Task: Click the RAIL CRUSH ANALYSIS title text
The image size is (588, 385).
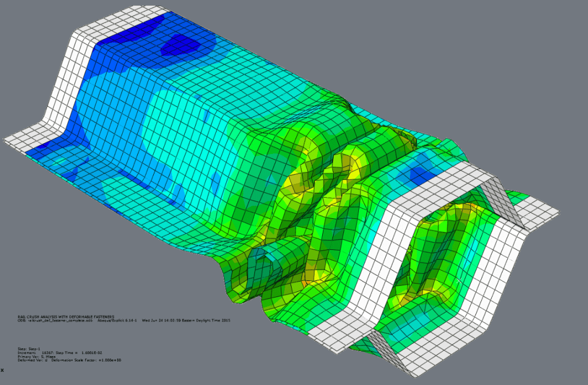Action: coord(66,316)
